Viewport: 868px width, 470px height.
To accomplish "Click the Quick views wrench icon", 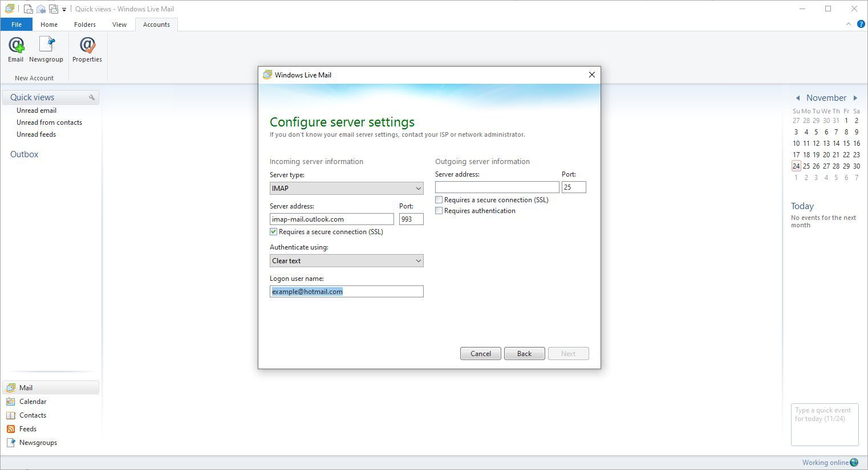I will [92, 97].
